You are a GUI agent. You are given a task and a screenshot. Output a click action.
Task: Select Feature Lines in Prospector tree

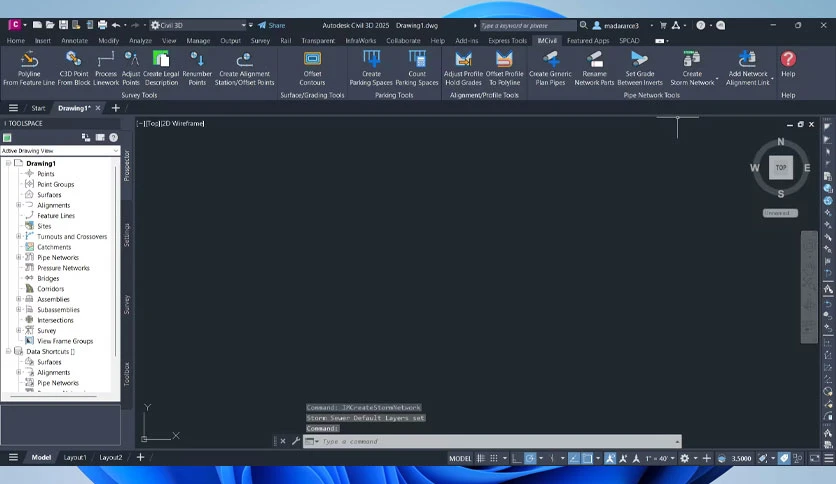[56, 215]
